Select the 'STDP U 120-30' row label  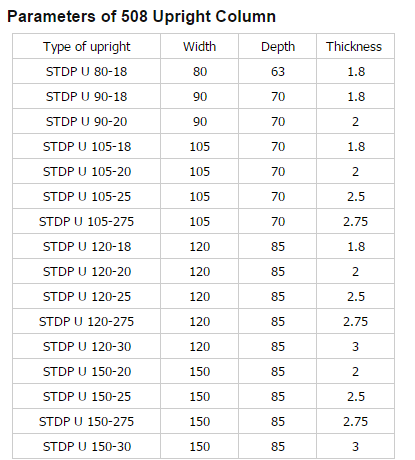point(87,346)
